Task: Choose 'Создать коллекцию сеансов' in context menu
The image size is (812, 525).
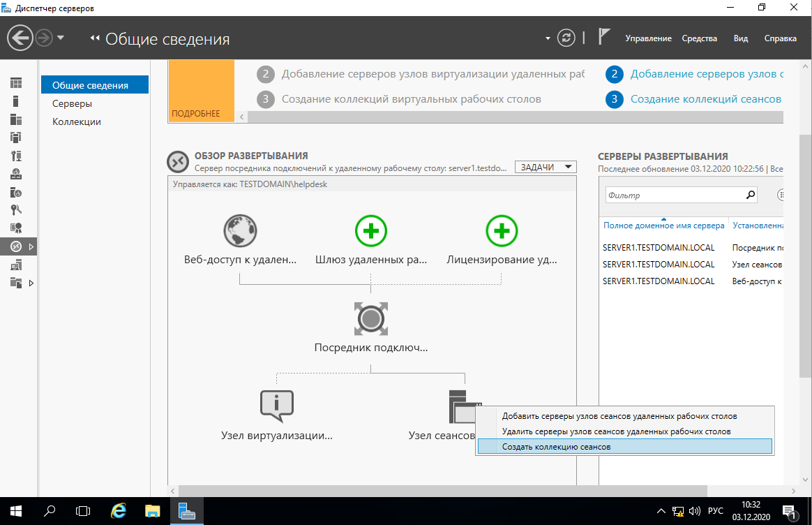Action: [556, 447]
